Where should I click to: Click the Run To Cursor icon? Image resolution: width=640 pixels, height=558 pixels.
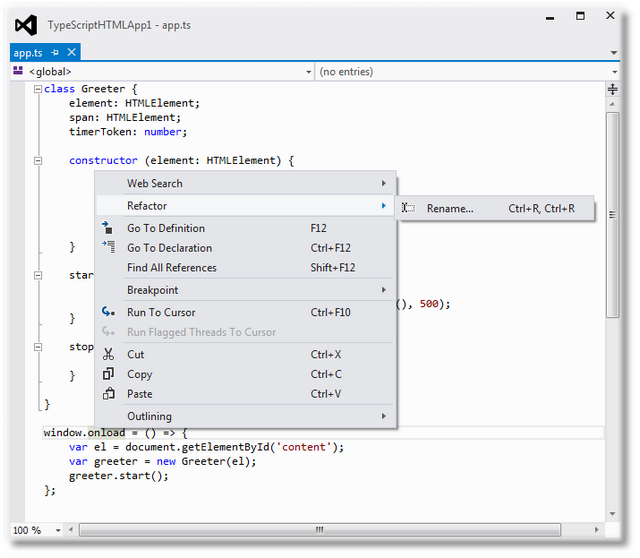coord(108,312)
